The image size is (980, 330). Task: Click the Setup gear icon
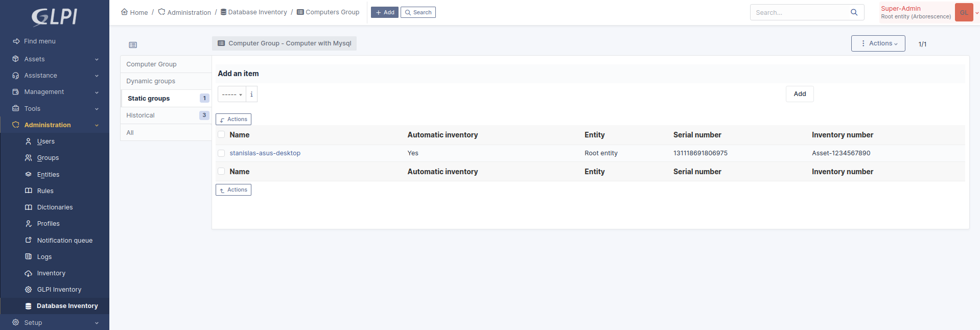pos(16,323)
